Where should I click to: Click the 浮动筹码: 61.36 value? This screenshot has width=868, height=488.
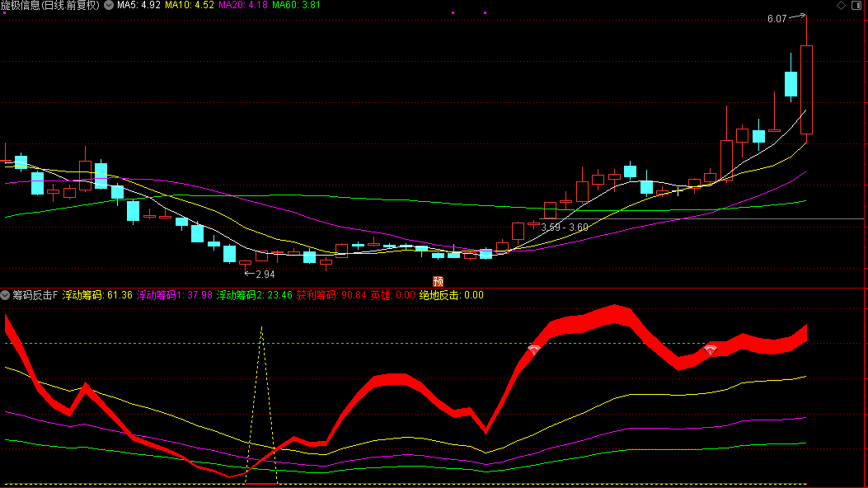tap(97, 295)
